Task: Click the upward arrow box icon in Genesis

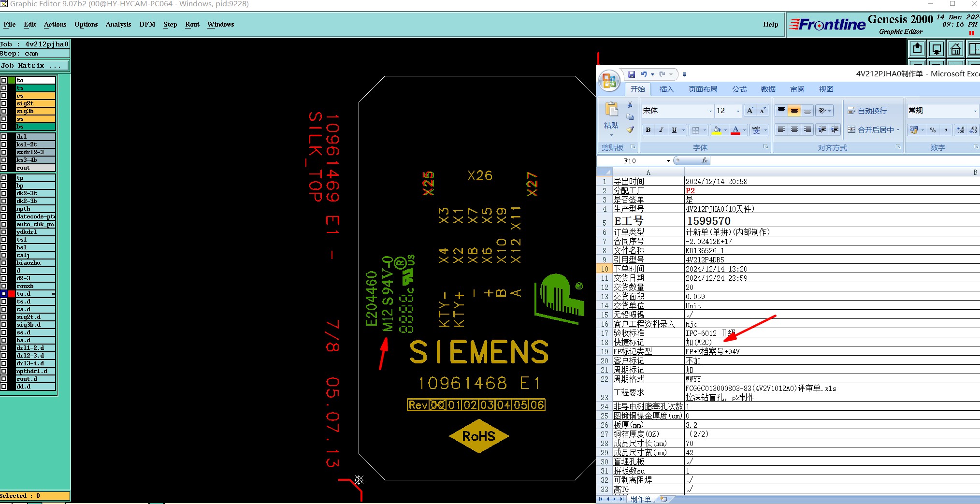Action: pos(917,49)
